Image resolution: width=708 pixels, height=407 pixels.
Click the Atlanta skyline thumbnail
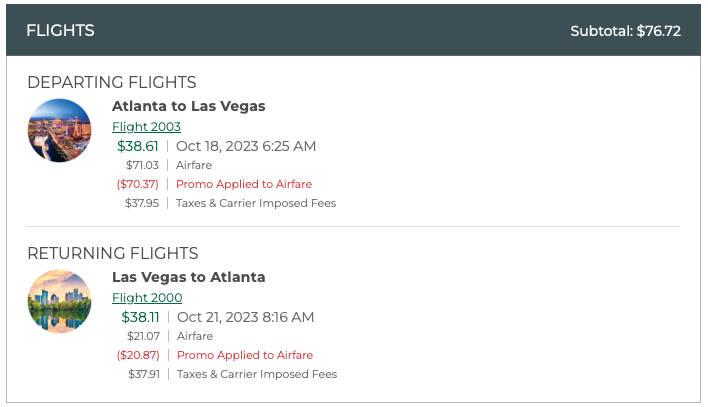60,302
